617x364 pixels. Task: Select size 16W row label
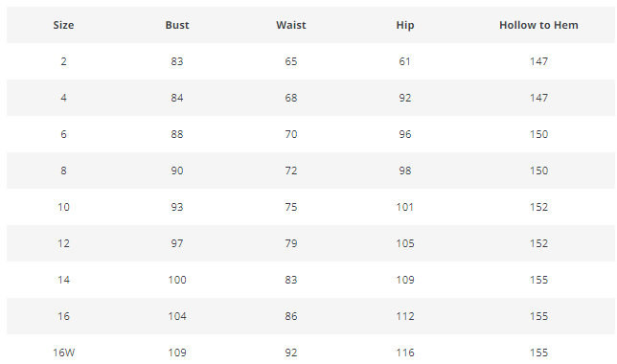click(63, 353)
